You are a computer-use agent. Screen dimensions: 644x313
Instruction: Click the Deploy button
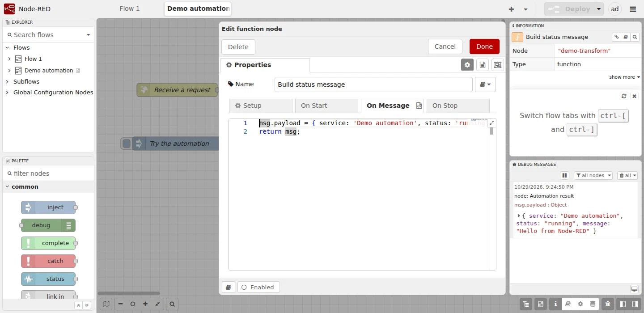pos(569,9)
